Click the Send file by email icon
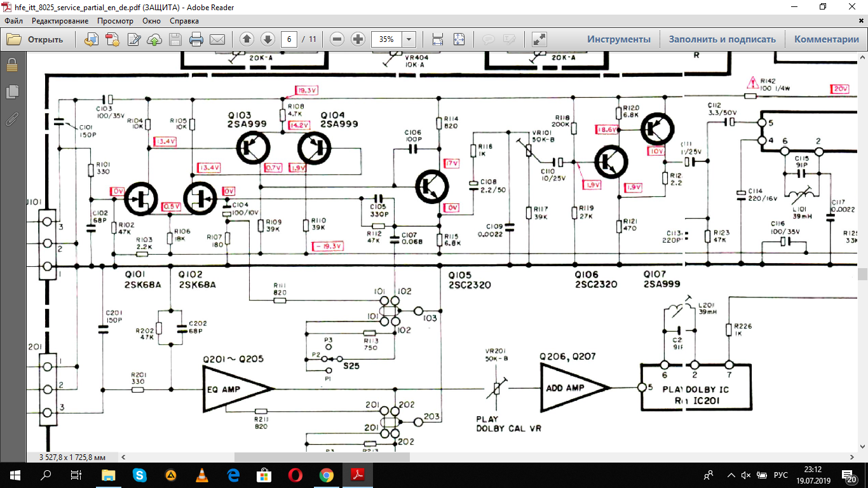Image resolution: width=868 pixels, height=488 pixels. tap(217, 39)
